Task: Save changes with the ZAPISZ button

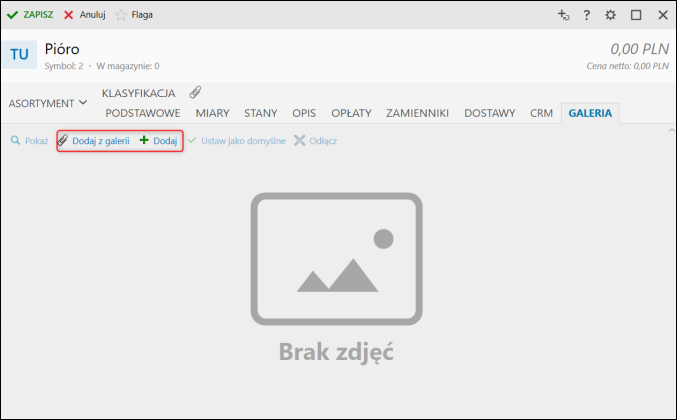Action: coord(30,15)
